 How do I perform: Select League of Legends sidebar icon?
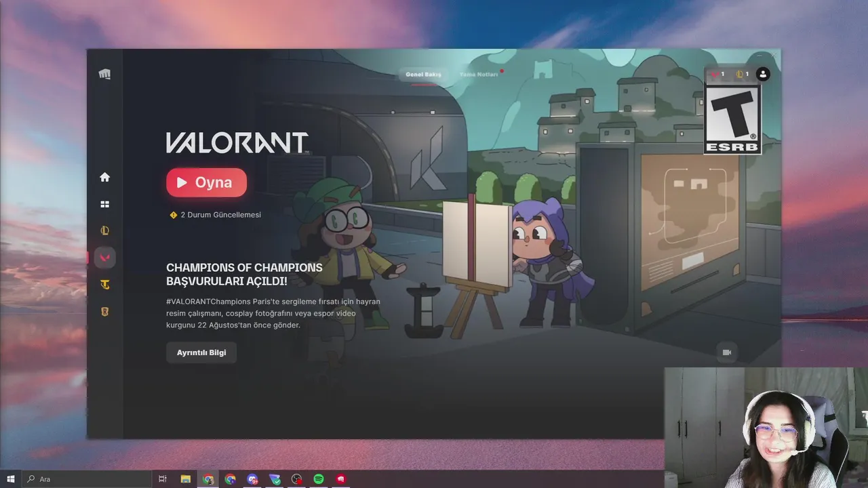[x=104, y=230]
